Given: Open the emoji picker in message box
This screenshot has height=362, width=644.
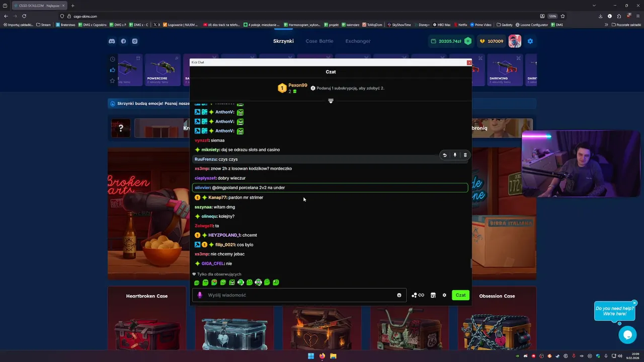Looking at the screenshot, I should [399, 295].
